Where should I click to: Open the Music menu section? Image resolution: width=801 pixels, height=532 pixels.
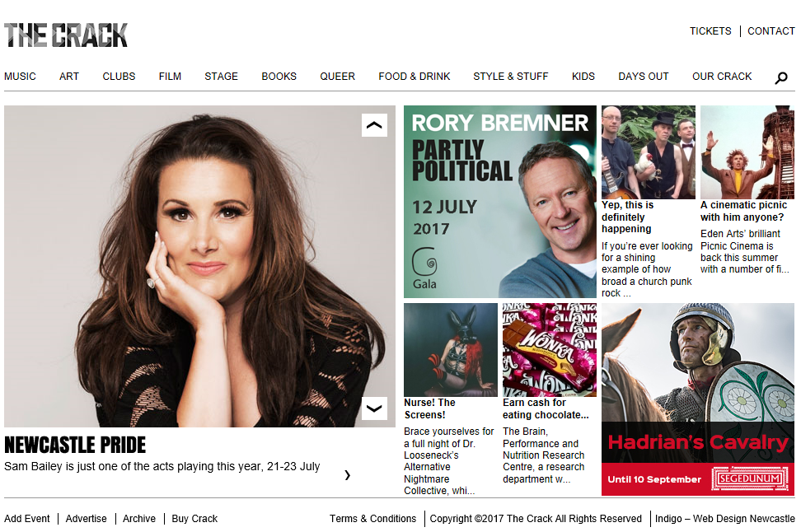20,76
